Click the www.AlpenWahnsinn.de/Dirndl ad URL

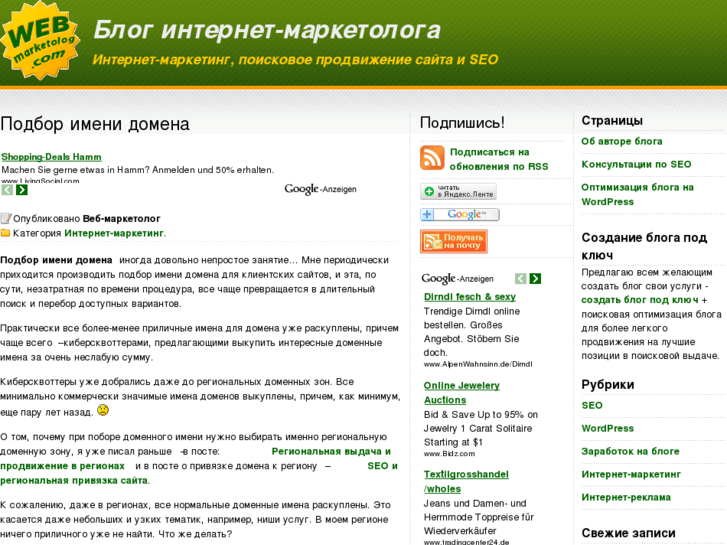[x=478, y=364]
